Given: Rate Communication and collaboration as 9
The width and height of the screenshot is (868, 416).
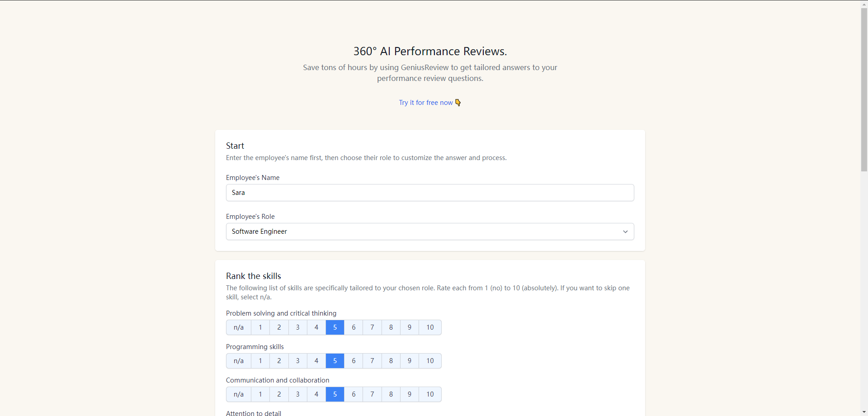Looking at the screenshot, I should point(409,394).
